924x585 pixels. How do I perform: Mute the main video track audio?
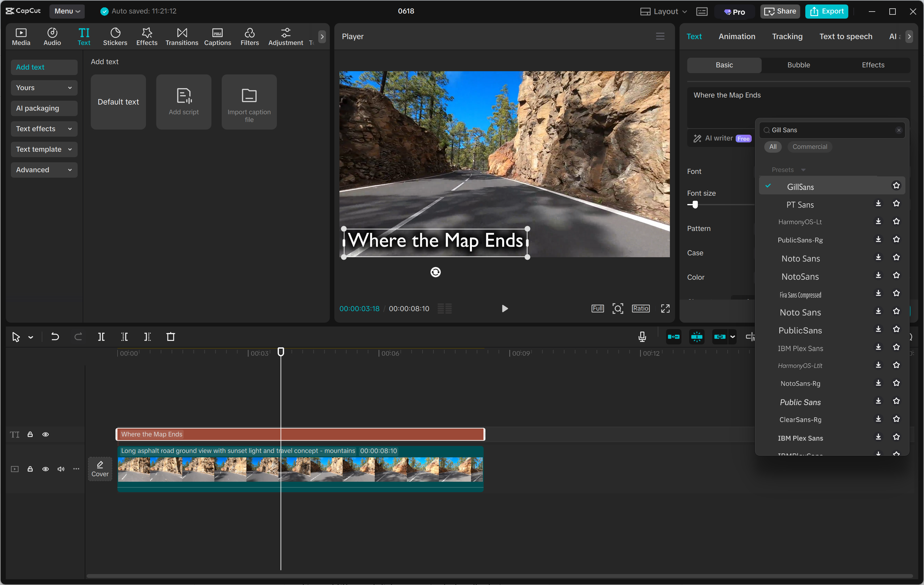click(x=61, y=469)
